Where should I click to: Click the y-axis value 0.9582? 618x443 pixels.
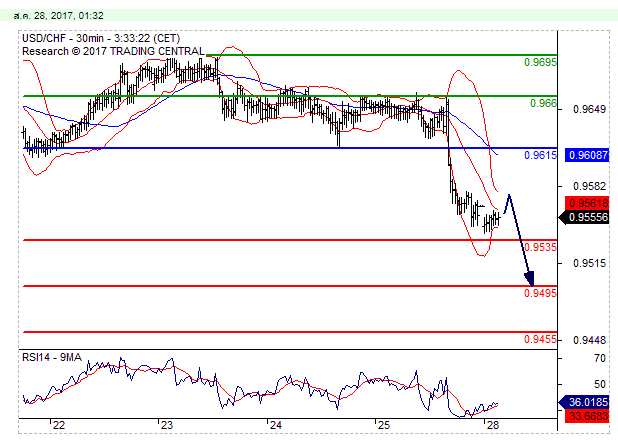pyautogui.click(x=589, y=186)
